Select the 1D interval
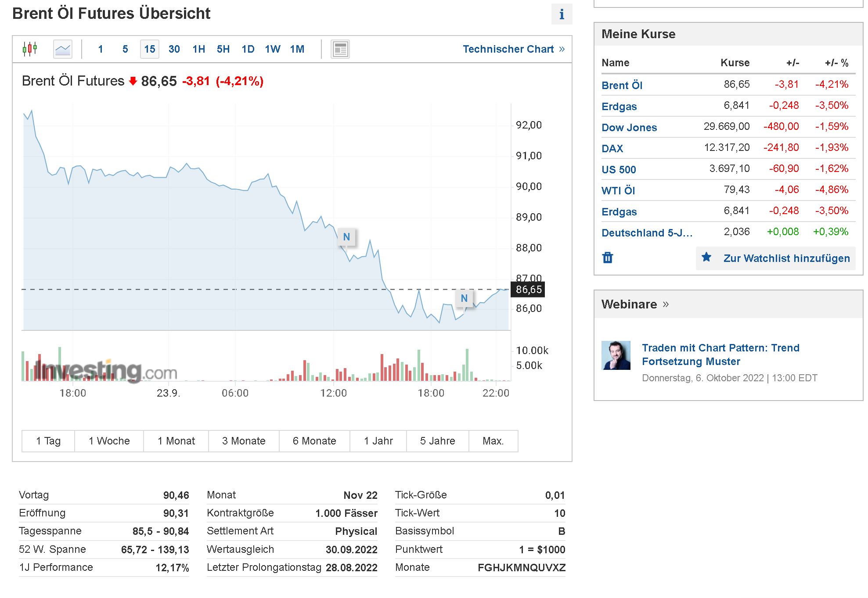 (248, 49)
